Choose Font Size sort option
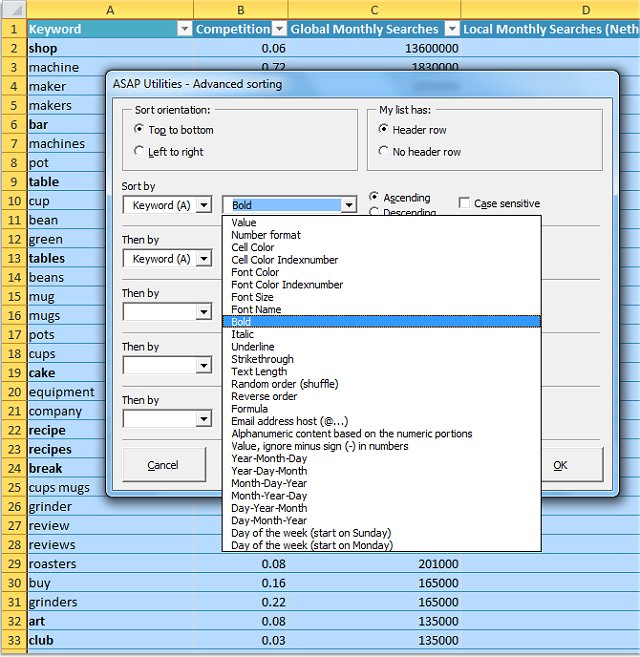Screen dimensions: 640x657 pyautogui.click(x=381, y=297)
